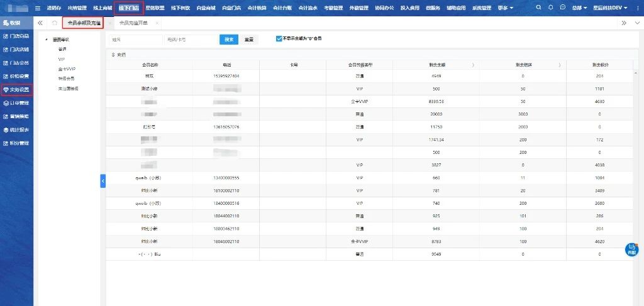Open the 总部 dropdown in the header
The height and width of the screenshot is (306, 644).
point(577,8)
